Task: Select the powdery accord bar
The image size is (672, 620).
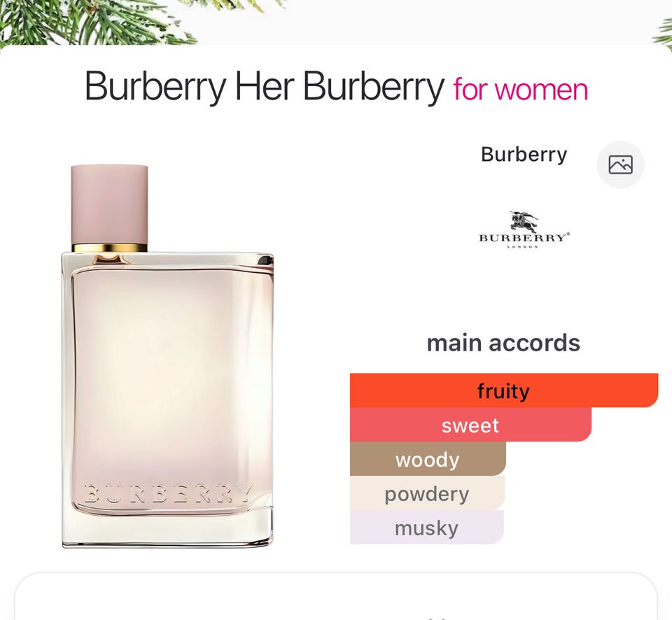Action: 427,493
